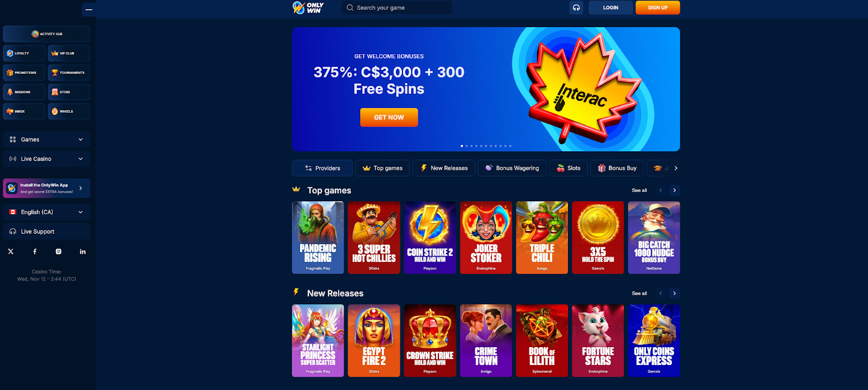This screenshot has width=868, height=390.
Task: Open the Wheels sidebar shortcut
Action: 69,111
